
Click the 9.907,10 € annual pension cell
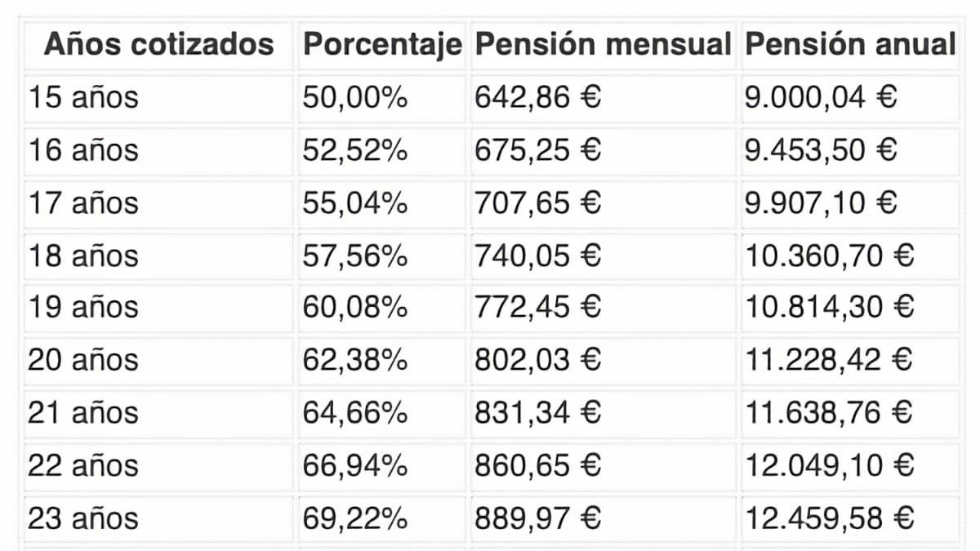pyautogui.click(x=821, y=203)
